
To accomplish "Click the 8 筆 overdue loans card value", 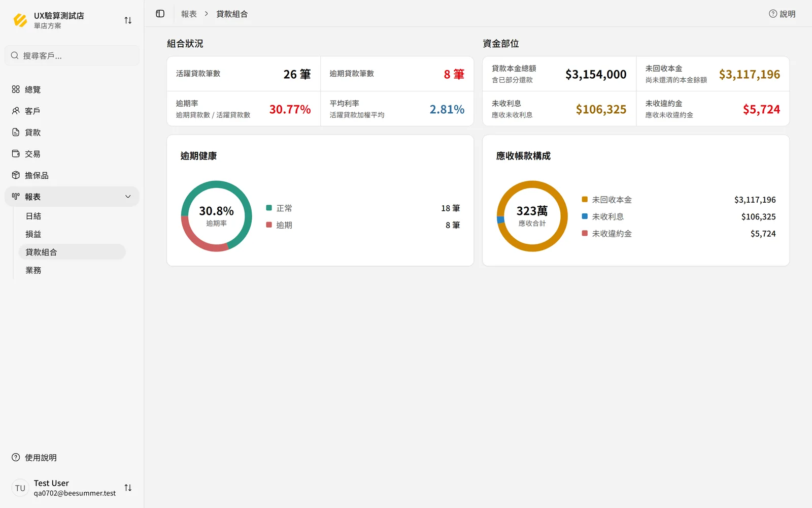I will click(x=454, y=74).
